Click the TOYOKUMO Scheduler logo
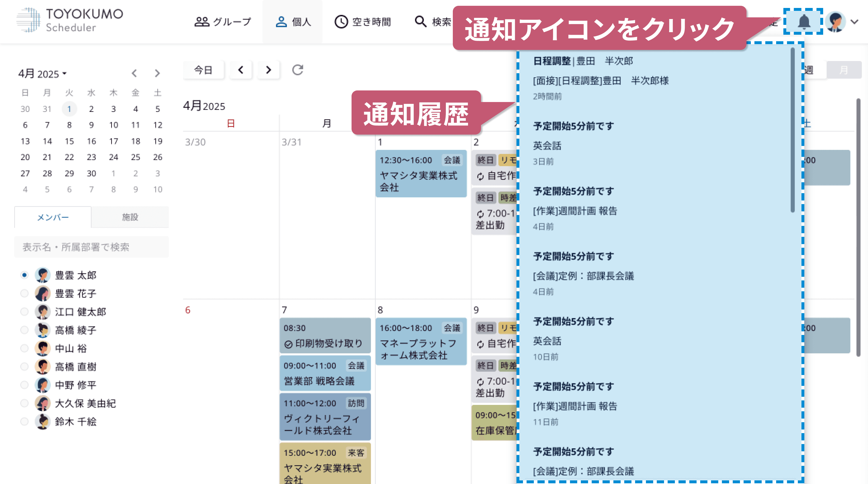This screenshot has height=484, width=868. click(70, 20)
